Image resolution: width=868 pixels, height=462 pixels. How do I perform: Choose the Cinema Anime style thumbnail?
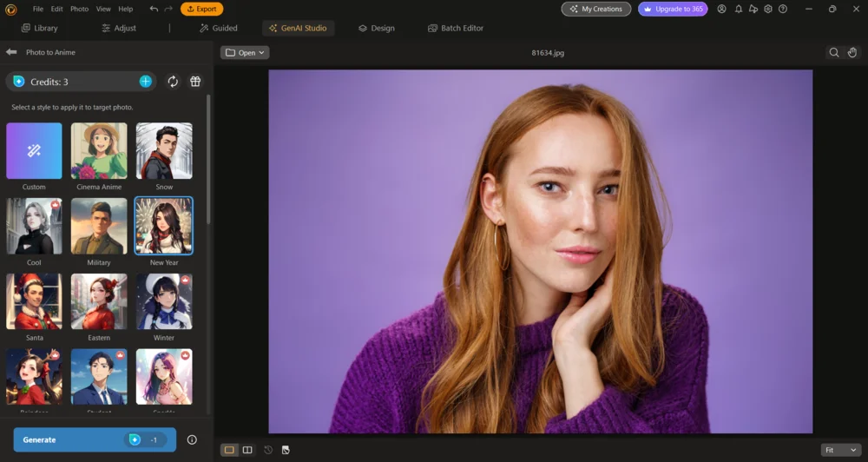point(99,151)
